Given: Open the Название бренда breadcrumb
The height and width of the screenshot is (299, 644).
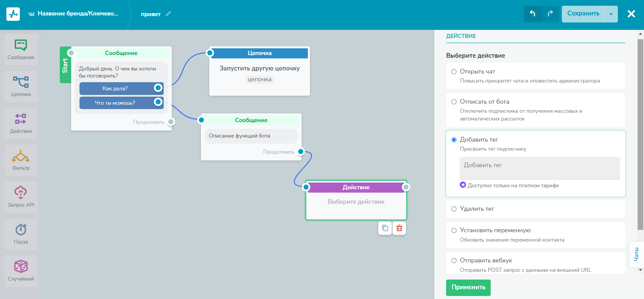Looking at the screenshot, I should [77, 14].
